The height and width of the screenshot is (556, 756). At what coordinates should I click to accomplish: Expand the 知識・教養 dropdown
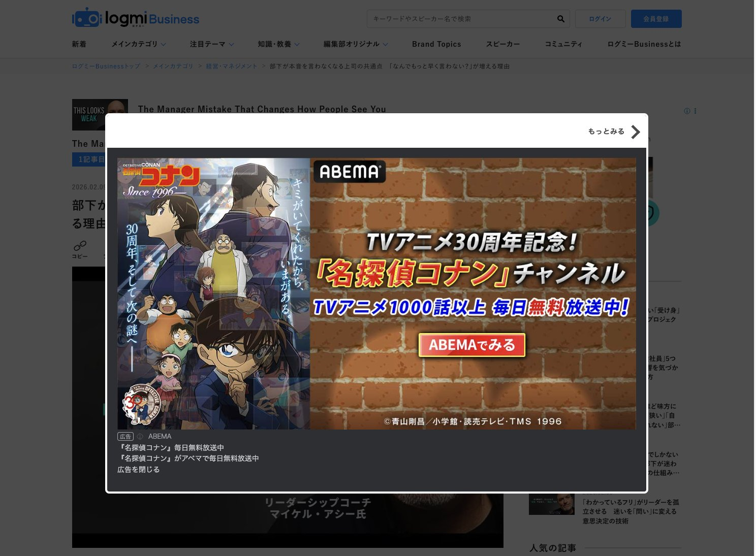coord(278,44)
